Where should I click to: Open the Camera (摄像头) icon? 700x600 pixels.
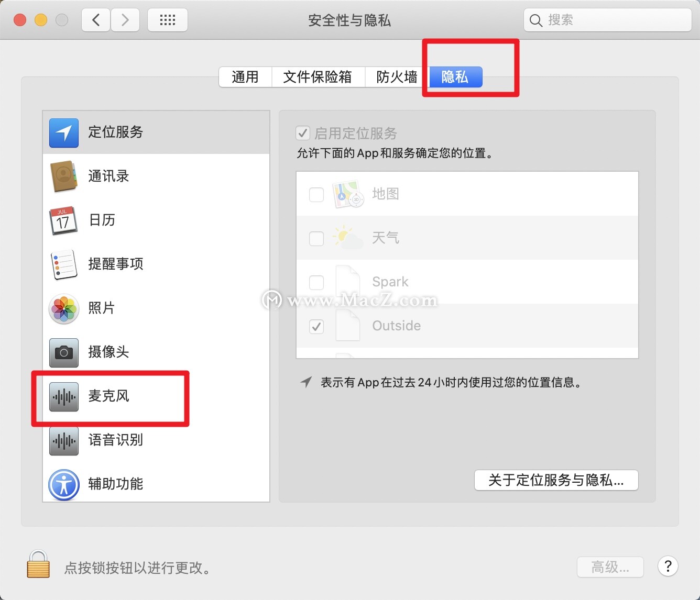64,353
